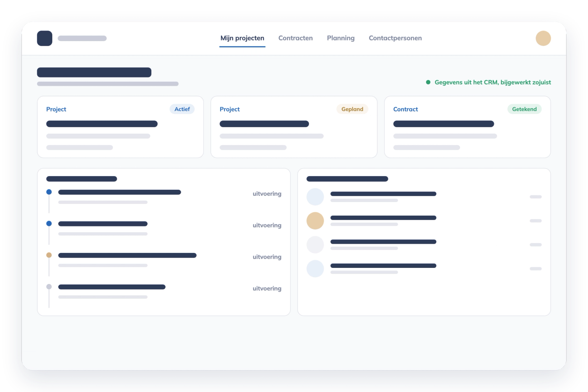Viewport: 588px width, 392px height.
Task: Click the CRM sync status text
Action: (x=493, y=82)
